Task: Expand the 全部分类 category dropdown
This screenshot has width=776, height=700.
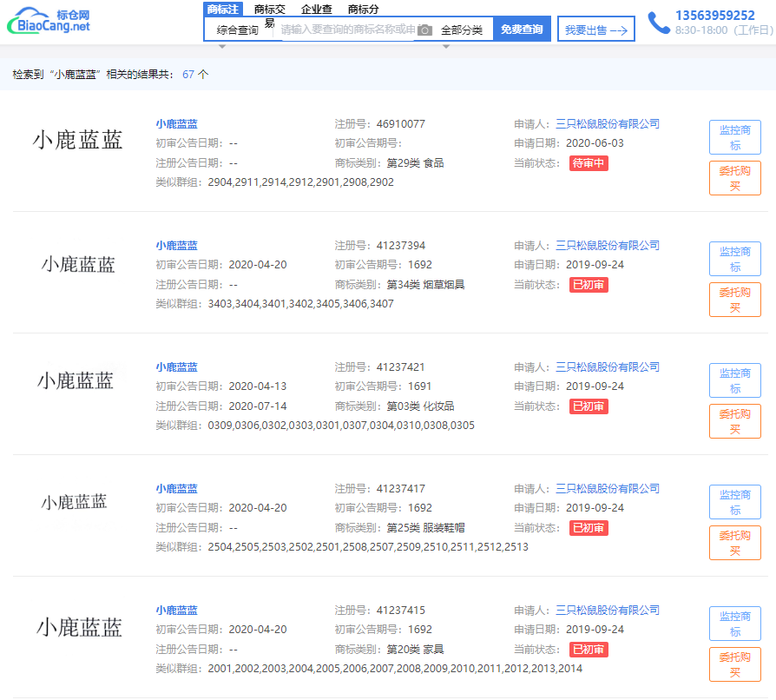Action: pos(462,30)
